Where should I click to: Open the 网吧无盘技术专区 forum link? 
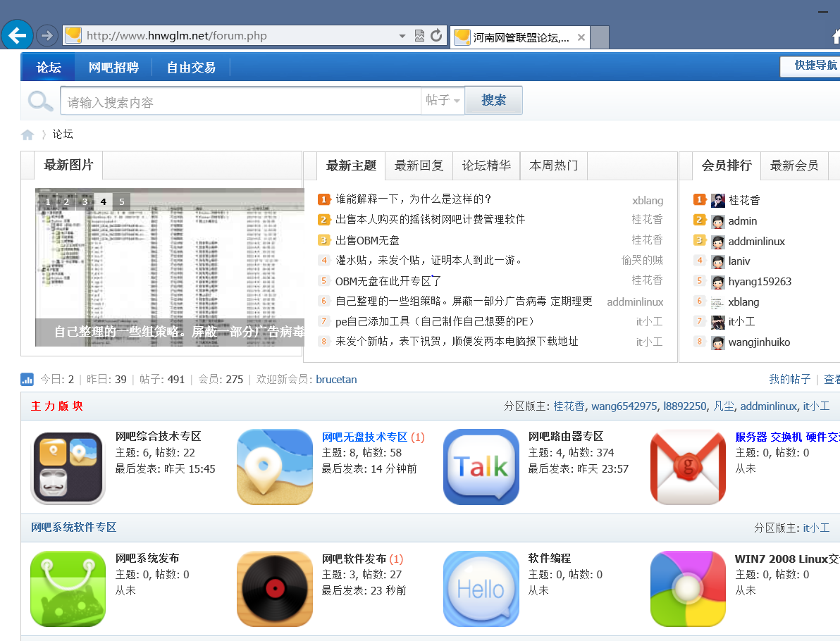coord(365,437)
